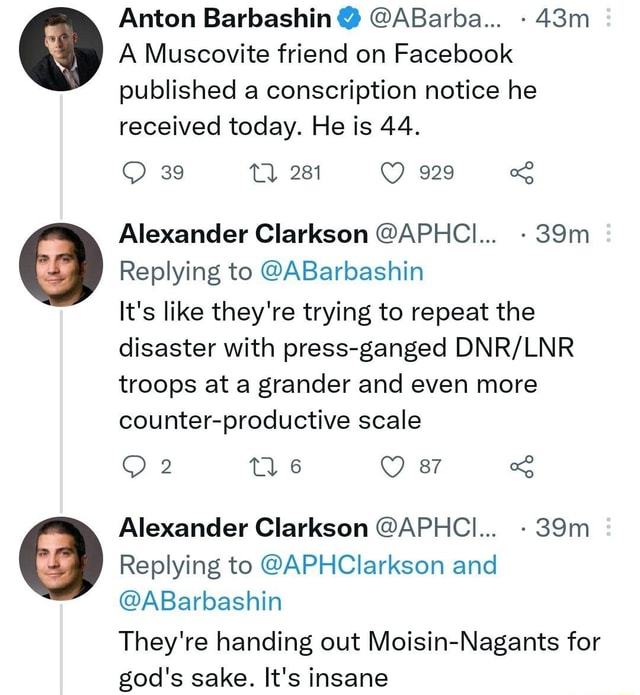
Task: View Alexander Clarkson's avatar on first reply
Action: pyautogui.click(x=61, y=266)
